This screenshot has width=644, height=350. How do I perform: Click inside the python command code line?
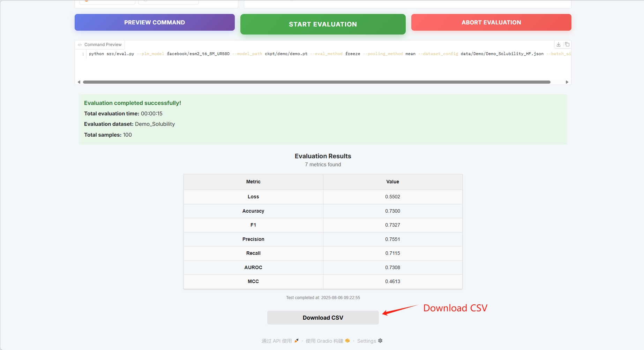(244, 54)
